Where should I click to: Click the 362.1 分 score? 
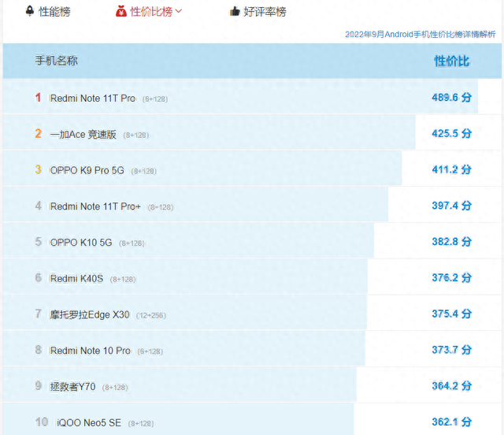click(451, 422)
